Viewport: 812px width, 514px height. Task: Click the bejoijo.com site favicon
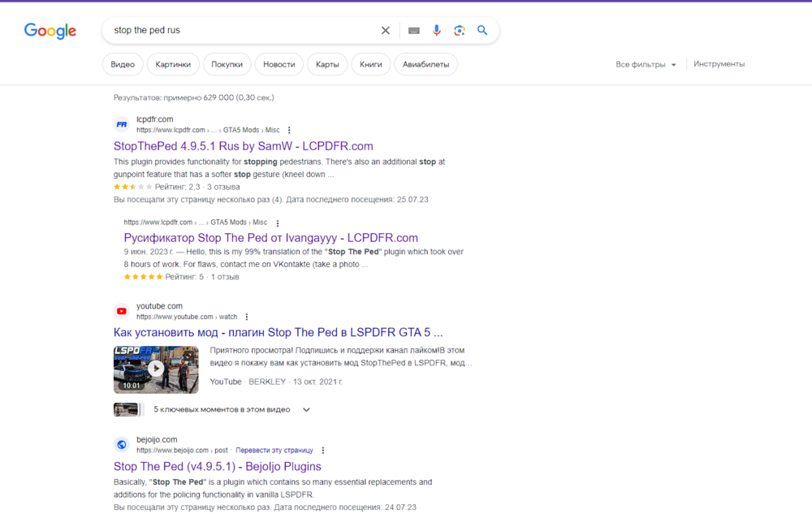pyautogui.click(x=121, y=444)
